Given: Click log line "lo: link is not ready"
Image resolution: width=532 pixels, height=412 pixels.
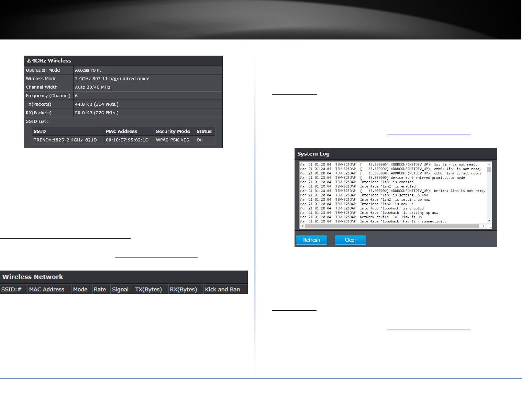Looking at the screenshot, I should pos(389,164).
